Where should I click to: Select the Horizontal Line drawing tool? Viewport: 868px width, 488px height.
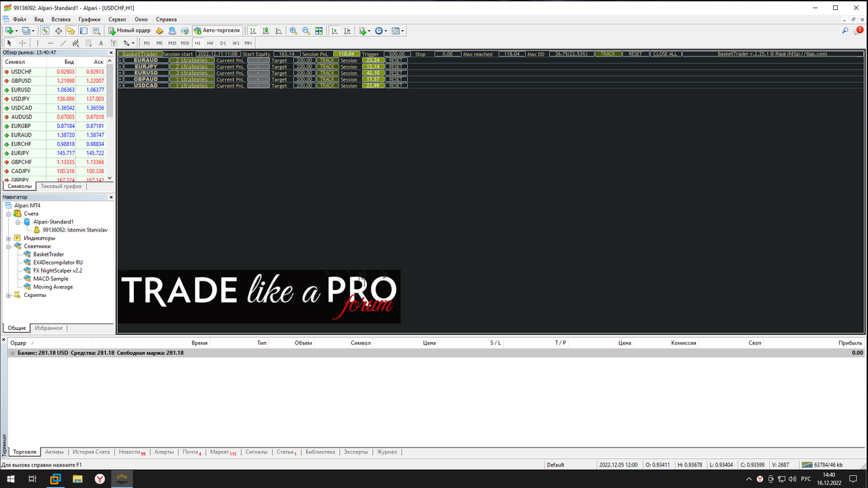[x=50, y=43]
